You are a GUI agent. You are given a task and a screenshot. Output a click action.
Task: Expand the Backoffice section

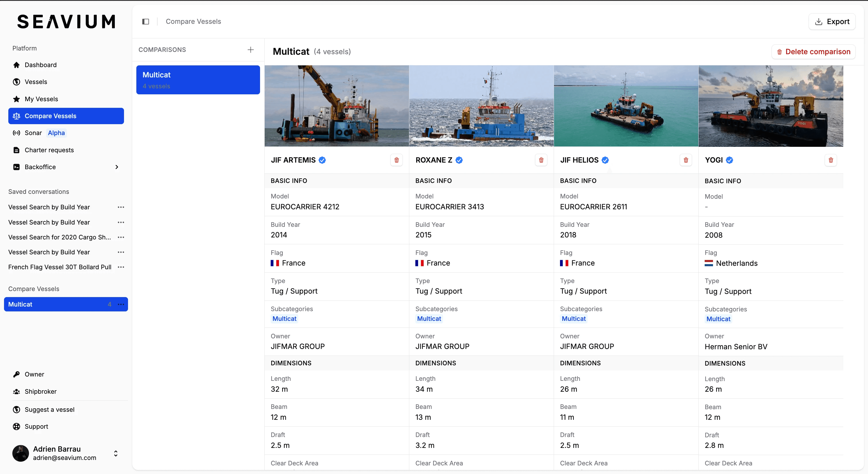point(117,167)
